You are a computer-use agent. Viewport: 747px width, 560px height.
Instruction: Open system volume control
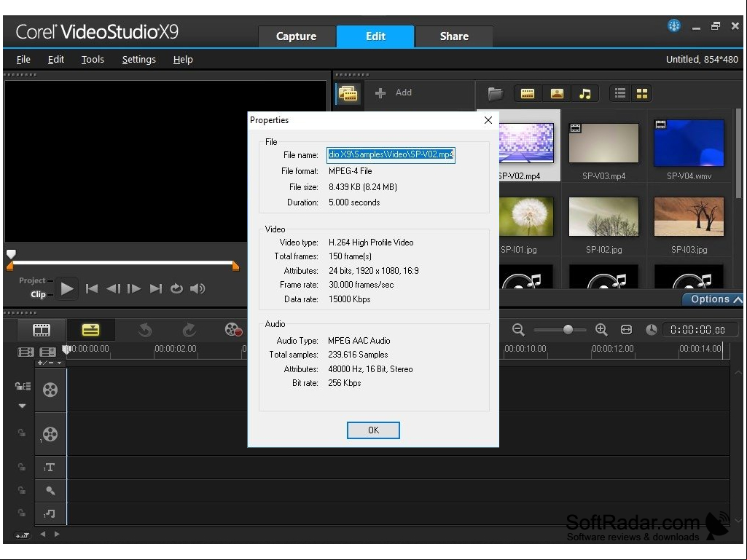197,288
